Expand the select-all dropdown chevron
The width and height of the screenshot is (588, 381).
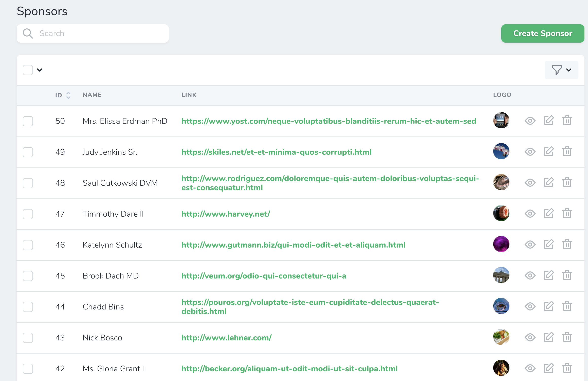pos(40,70)
